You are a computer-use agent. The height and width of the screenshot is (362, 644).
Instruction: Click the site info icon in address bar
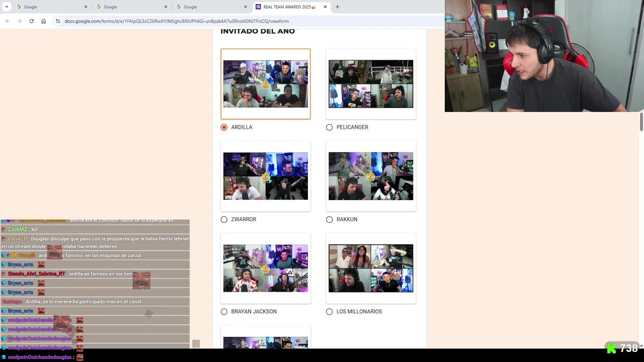[x=58, y=21]
